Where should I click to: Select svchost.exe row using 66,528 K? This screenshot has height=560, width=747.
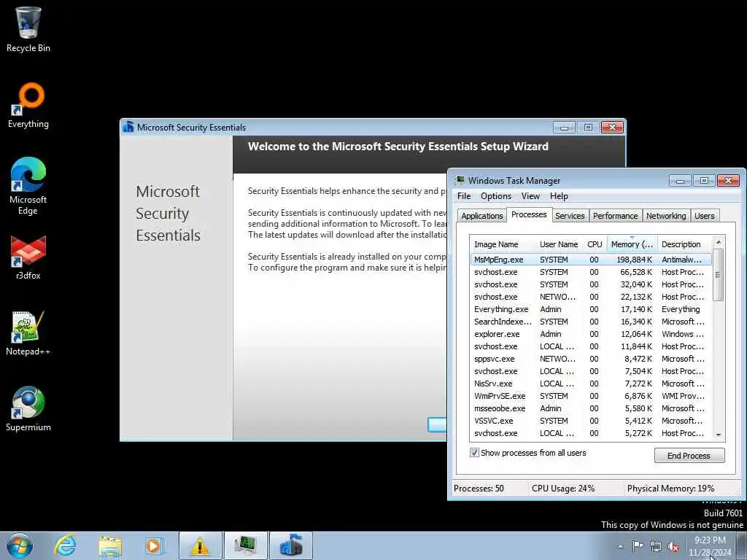590,272
